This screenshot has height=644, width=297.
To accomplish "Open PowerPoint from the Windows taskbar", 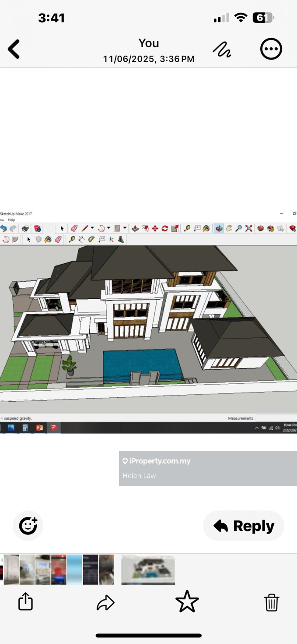I will point(39,428).
